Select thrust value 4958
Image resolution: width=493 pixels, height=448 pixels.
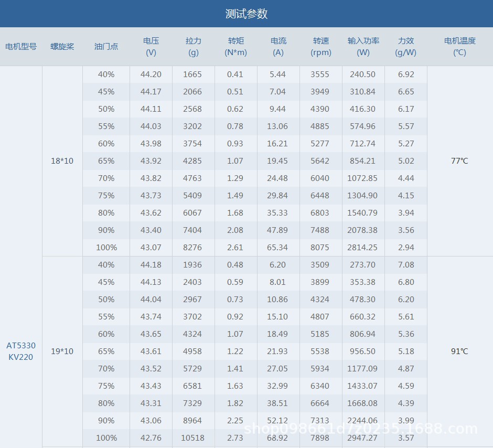(x=192, y=351)
